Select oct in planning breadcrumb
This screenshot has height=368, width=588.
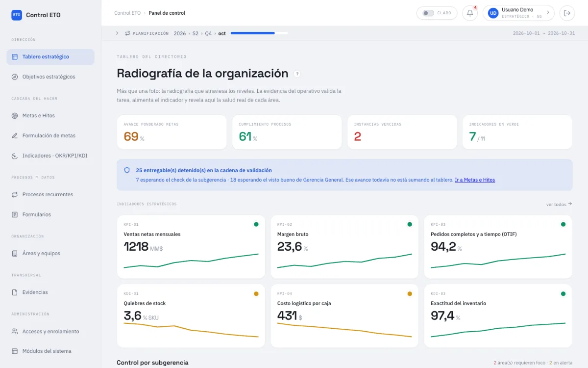[x=222, y=33]
